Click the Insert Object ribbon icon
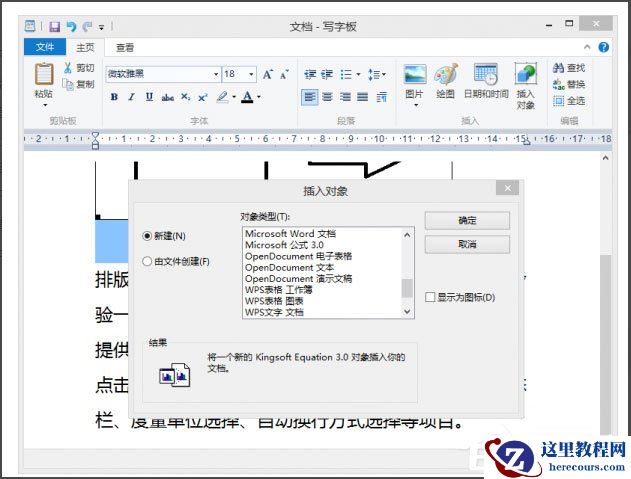Screen dimensions: 631x479 point(526,74)
